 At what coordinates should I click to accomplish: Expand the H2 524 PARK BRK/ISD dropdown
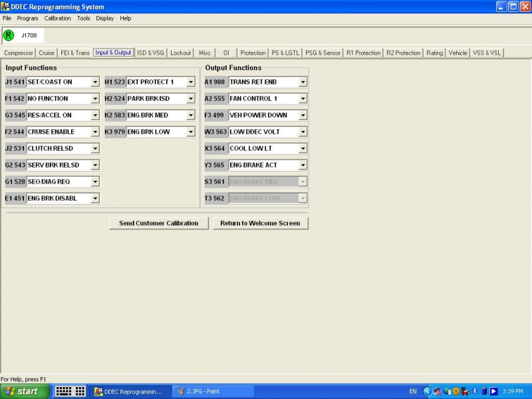pyautogui.click(x=191, y=99)
